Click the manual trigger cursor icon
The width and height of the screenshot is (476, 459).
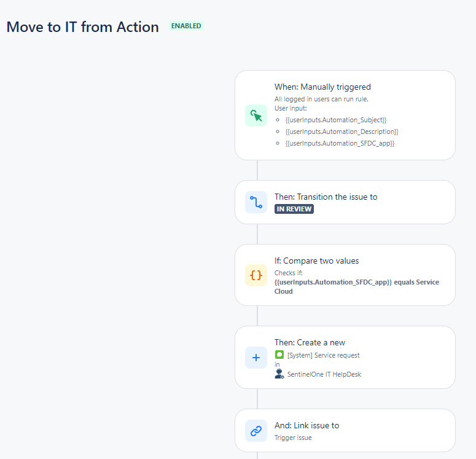pyautogui.click(x=256, y=116)
